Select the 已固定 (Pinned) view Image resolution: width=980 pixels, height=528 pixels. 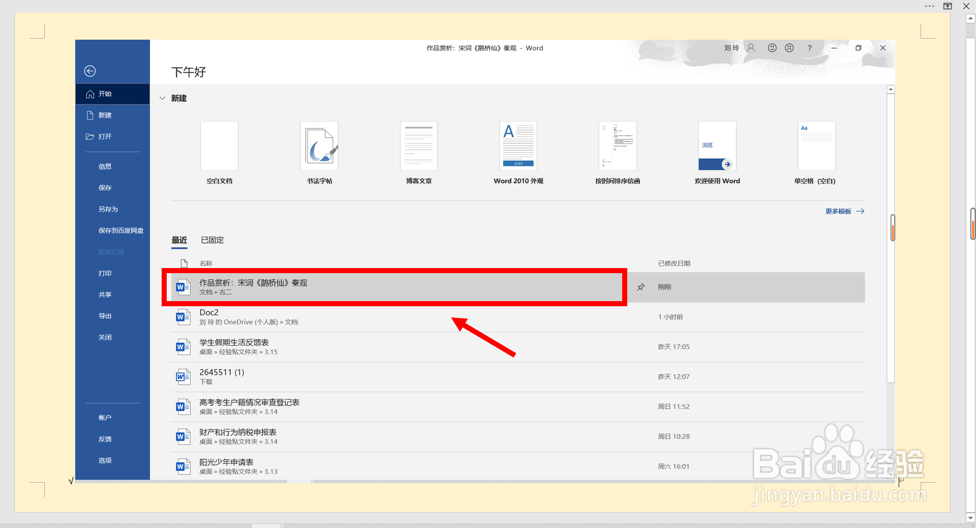(x=212, y=240)
